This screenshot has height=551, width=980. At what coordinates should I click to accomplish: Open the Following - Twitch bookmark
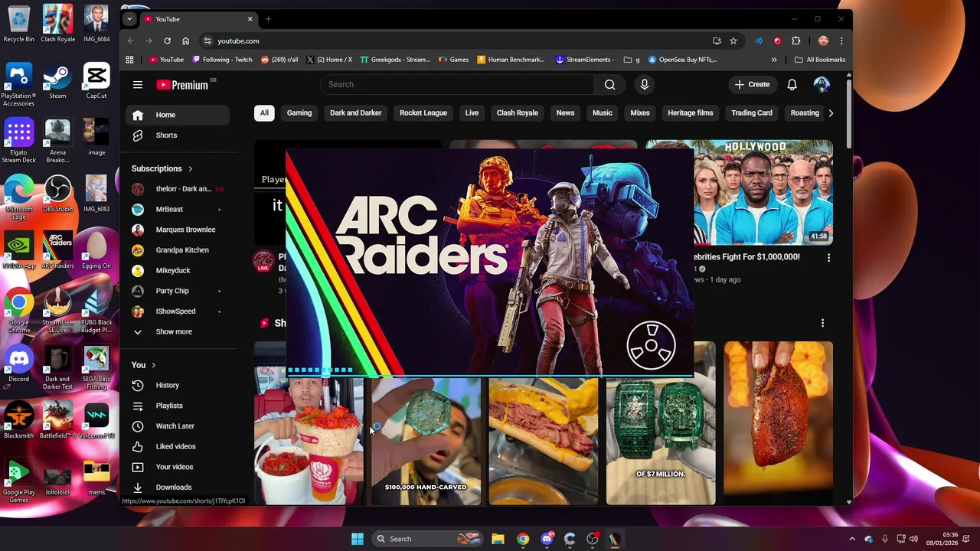222,60
